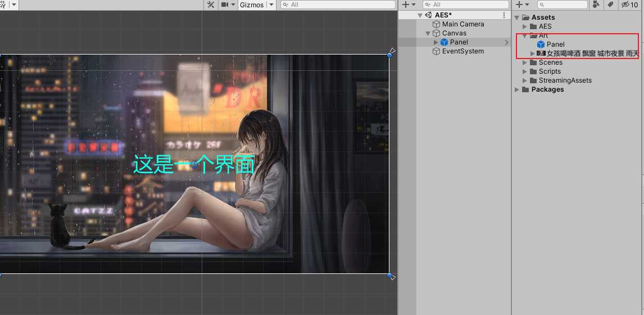Click the center pivot handle in Scene
Screen dimensions: 644x315
coord(194,164)
